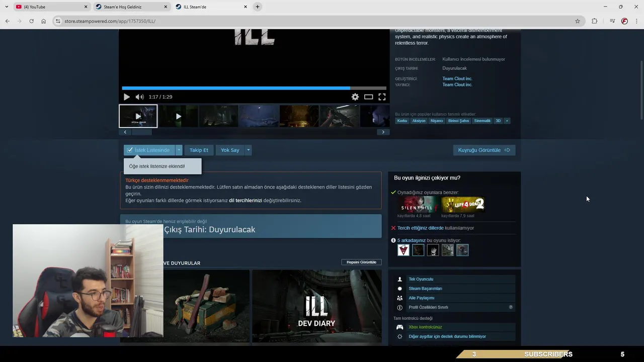Click Yok Say button
Image resolution: width=644 pixels, height=362 pixels.
pos(230,150)
